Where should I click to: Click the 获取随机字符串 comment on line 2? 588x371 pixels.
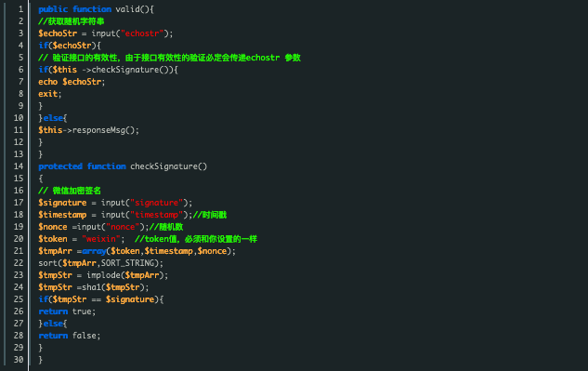pyautogui.click(x=72, y=21)
